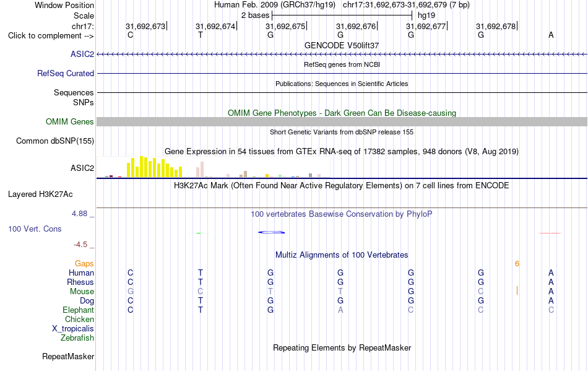Click the Dog species label
Viewport: 588px width, 371px height.
pyautogui.click(x=87, y=301)
